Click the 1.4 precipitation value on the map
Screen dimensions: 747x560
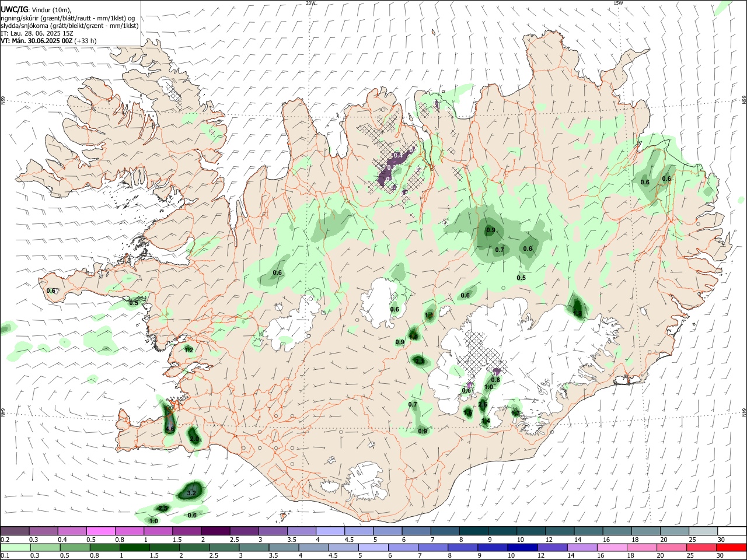pyautogui.click(x=486, y=421)
